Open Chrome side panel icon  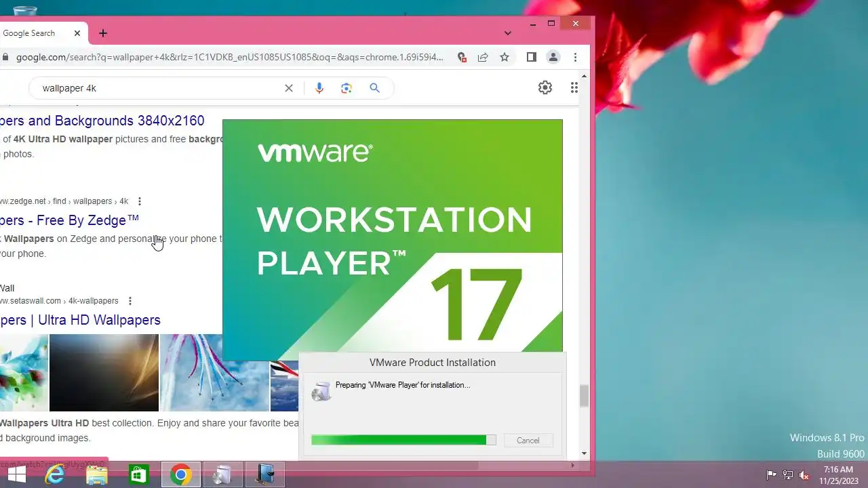coord(532,58)
